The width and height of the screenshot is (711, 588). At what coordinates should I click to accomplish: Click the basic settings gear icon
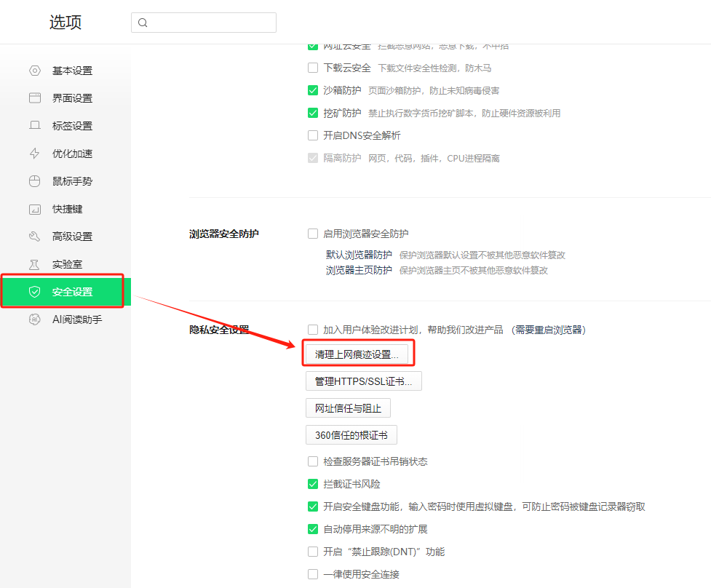34,71
